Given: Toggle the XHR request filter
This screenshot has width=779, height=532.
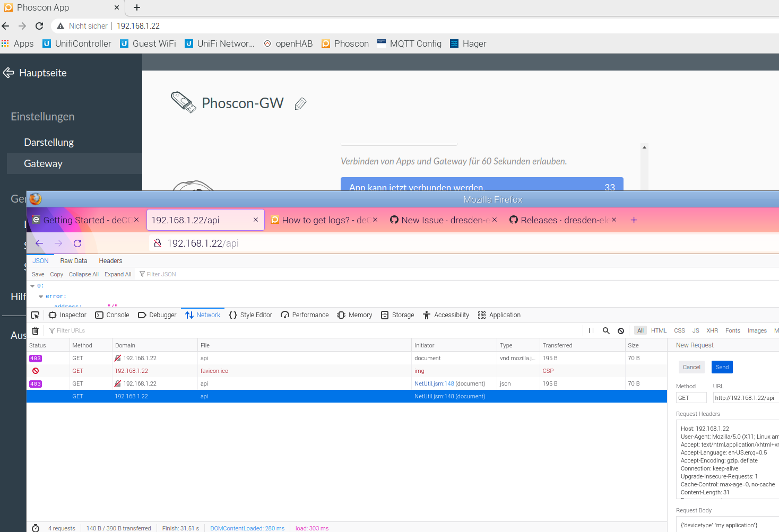Looking at the screenshot, I should click(x=712, y=330).
